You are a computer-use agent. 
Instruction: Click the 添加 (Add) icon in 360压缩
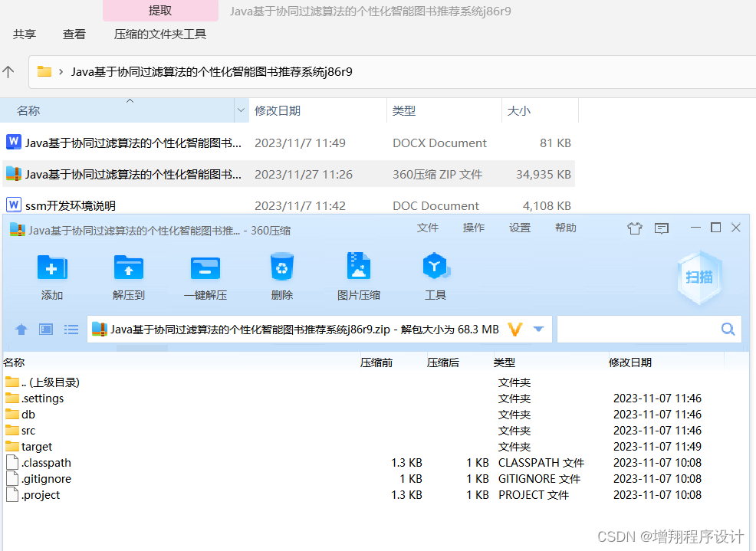click(x=52, y=267)
